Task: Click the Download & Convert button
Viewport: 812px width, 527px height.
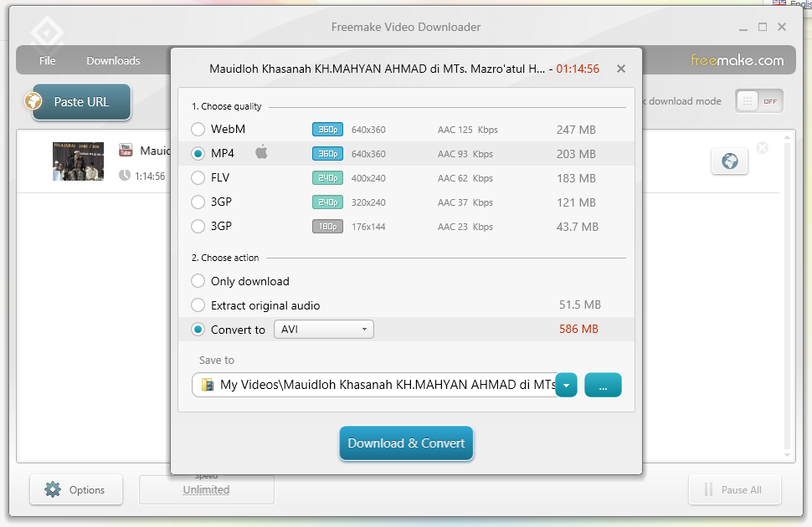Action: click(406, 443)
